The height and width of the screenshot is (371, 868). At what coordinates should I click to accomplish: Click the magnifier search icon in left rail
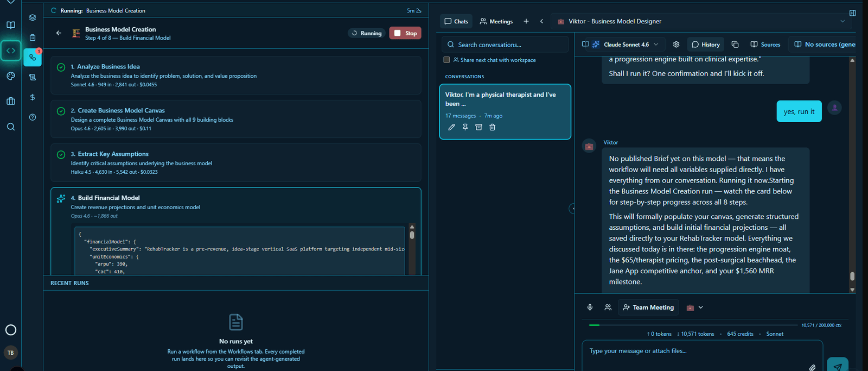(11, 127)
